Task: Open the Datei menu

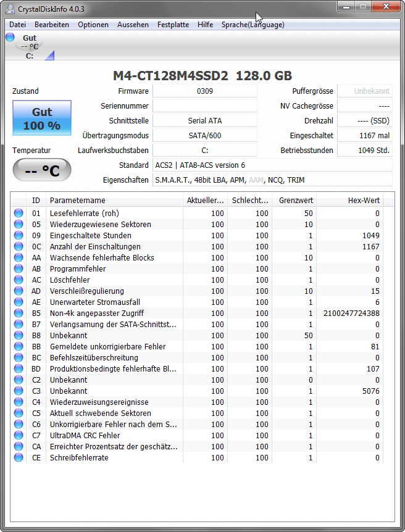Action: [17, 25]
